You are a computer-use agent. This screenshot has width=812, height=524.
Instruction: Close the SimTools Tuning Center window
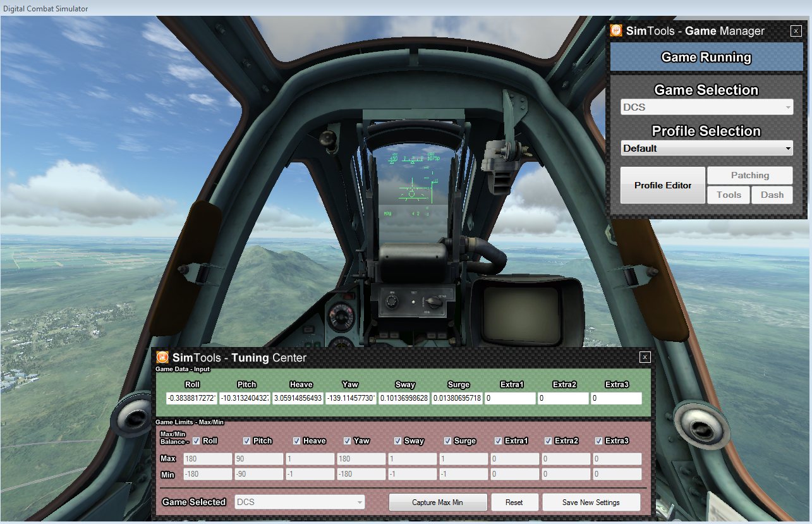click(645, 357)
